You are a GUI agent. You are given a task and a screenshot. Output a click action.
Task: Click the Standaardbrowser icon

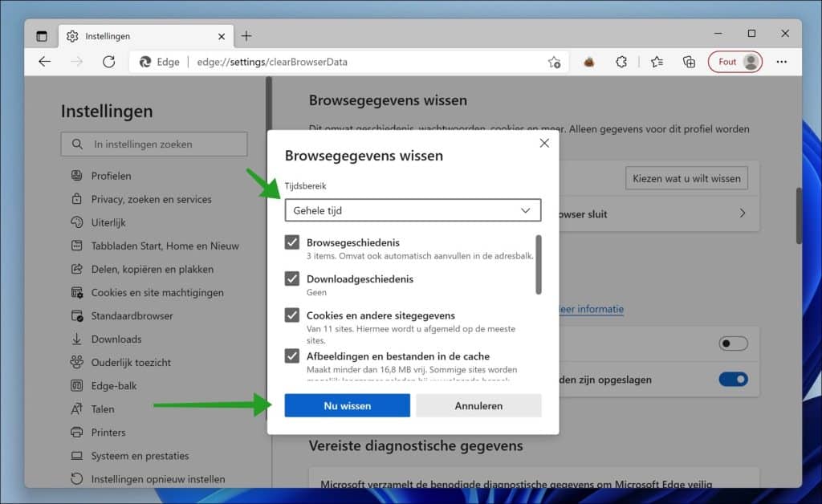tap(76, 315)
